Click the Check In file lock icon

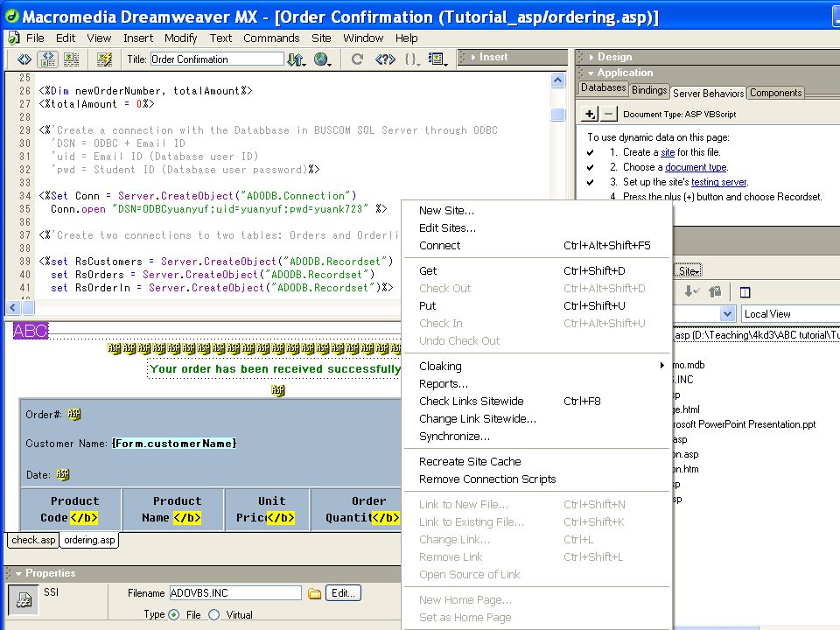715,291
